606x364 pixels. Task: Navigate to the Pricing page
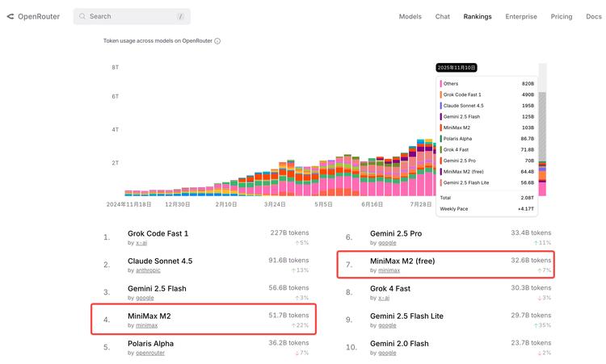coord(562,16)
